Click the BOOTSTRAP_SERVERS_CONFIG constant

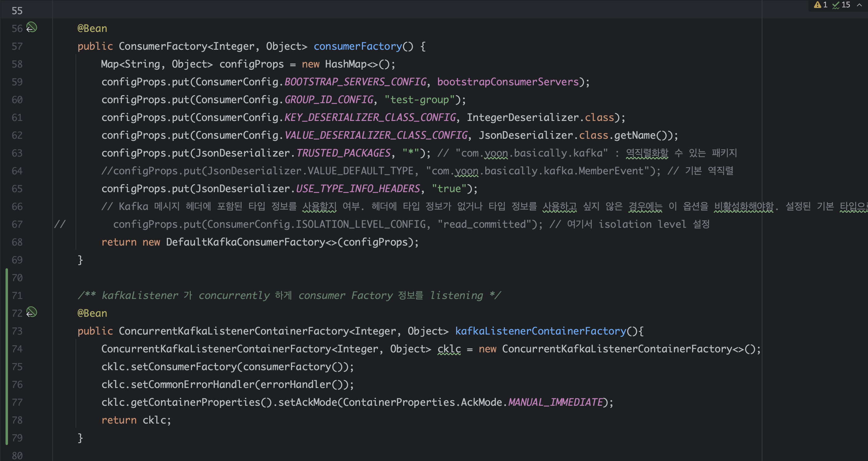coord(355,82)
